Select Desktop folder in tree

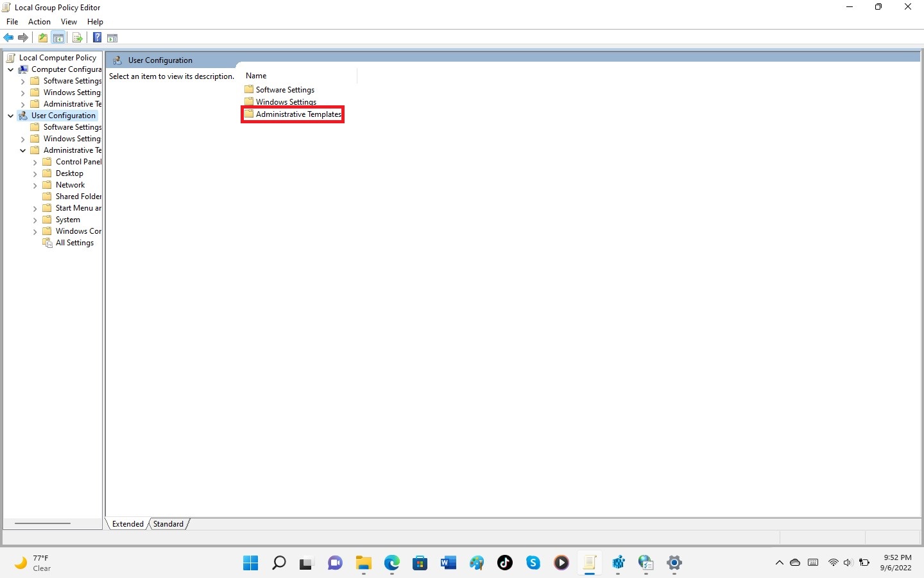(x=63, y=173)
